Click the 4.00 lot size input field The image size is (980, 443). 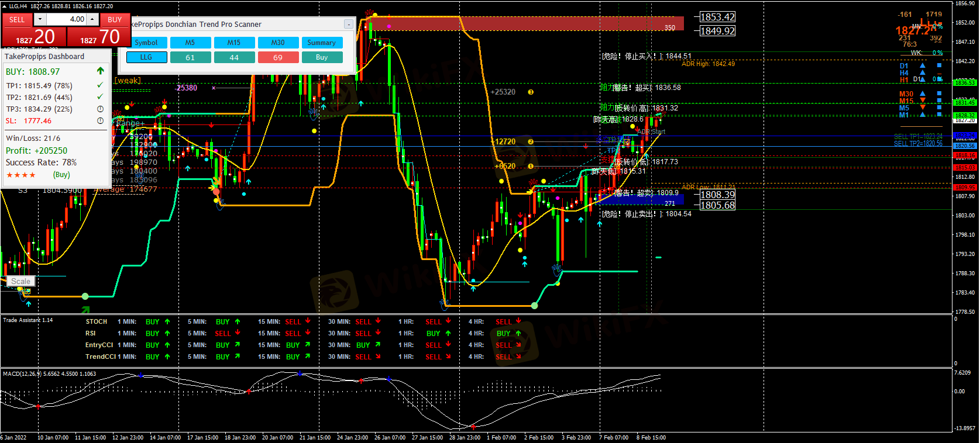tap(67, 19)
